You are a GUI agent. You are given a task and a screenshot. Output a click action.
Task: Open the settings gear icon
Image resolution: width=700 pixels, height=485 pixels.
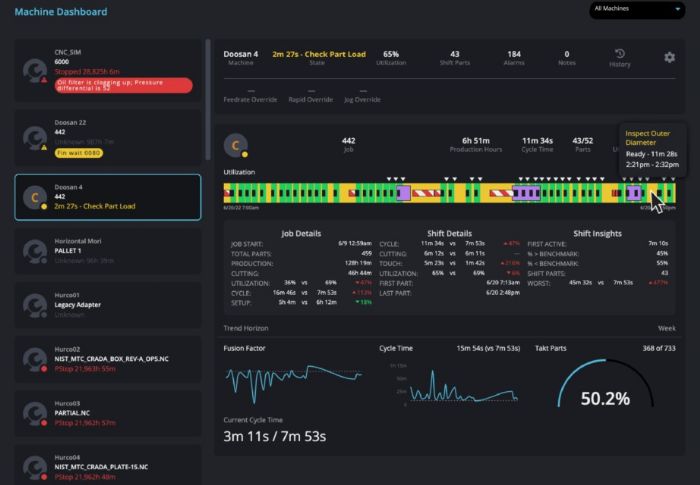pyautogui.click(x=669, y=57)
